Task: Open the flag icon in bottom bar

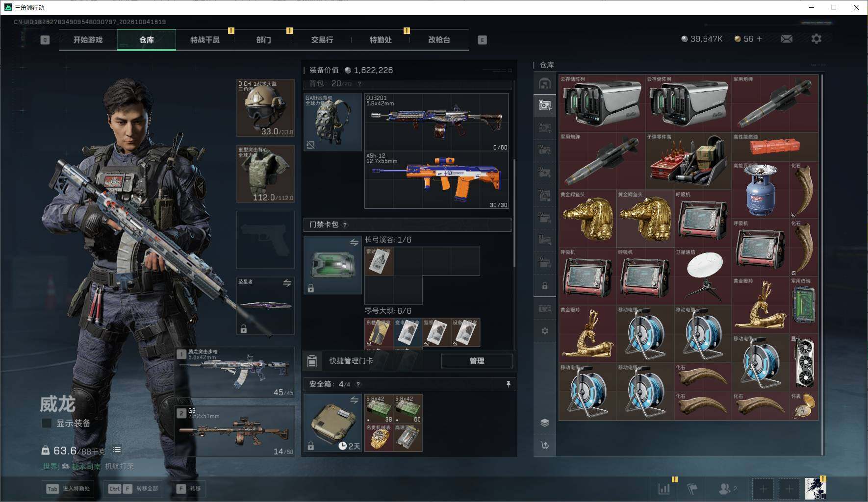Action: pyautogui.click(x=692, y=488)
